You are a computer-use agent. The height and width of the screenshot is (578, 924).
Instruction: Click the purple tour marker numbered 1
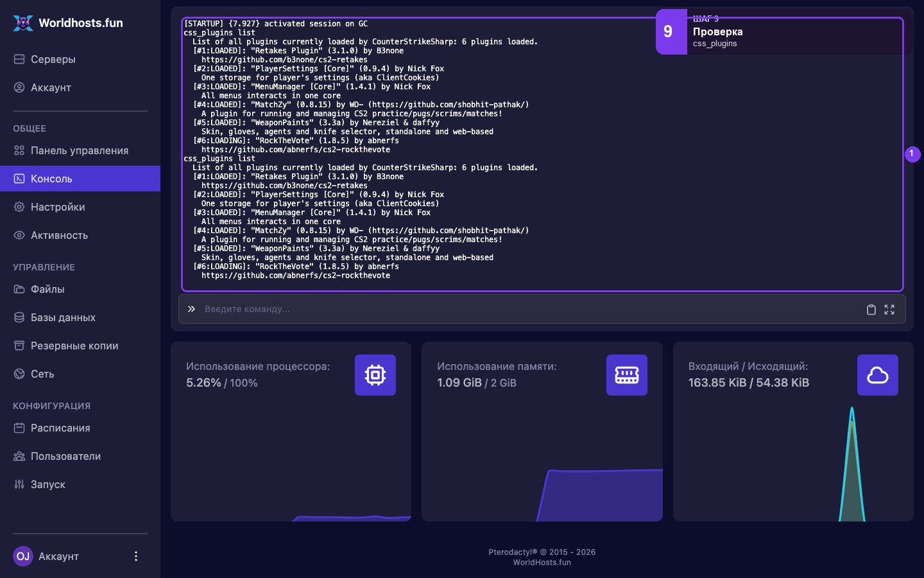point(912,154)
